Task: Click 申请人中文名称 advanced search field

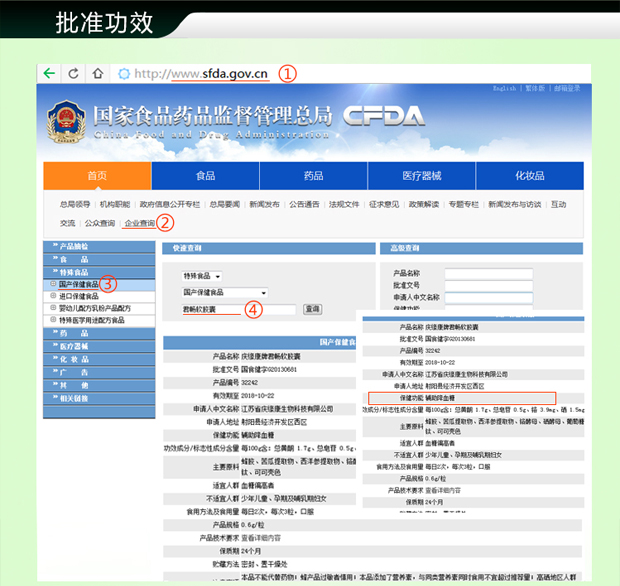Action: (x=489, y=297)
